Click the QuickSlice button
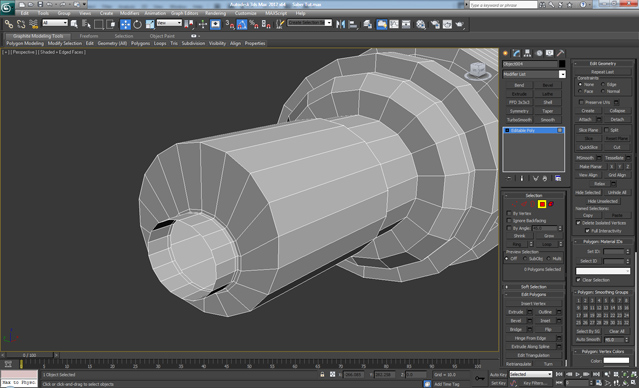This screenshot has width=639, height=388. (588, 147)
